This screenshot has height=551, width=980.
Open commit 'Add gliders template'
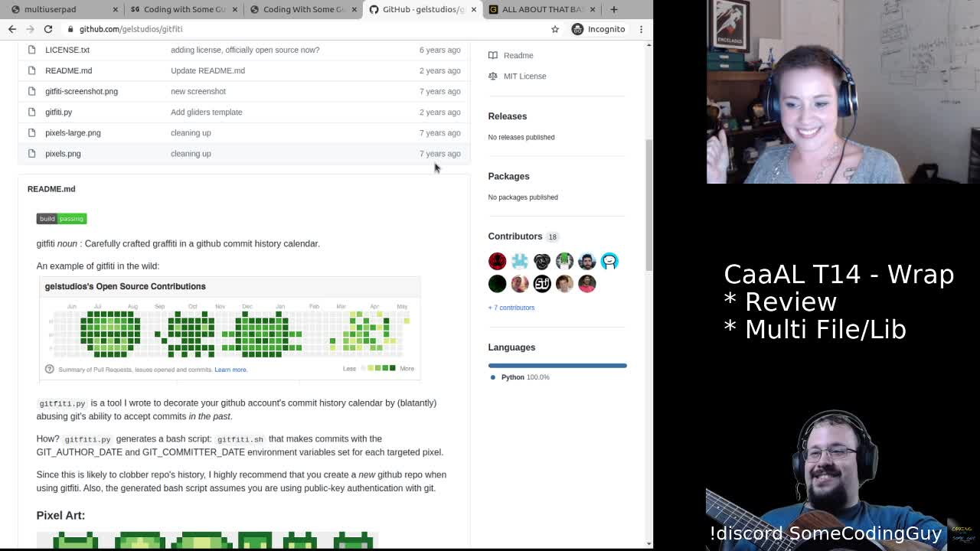(x=206, y=112)
